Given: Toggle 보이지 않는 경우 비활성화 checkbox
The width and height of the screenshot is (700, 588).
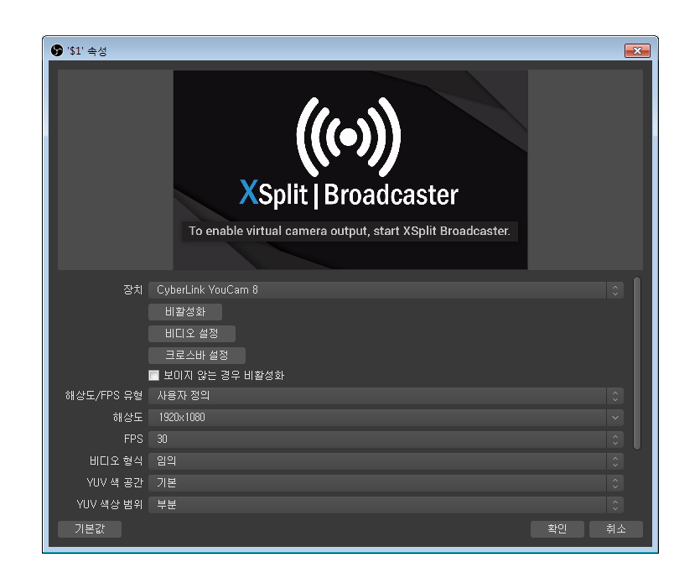Looking at the screenshot, I should 154,375.
